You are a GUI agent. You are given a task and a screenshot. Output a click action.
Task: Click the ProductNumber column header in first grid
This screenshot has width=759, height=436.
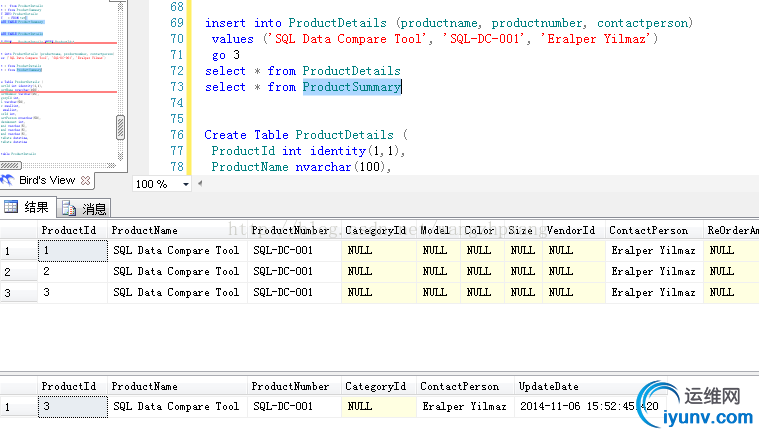294,230
